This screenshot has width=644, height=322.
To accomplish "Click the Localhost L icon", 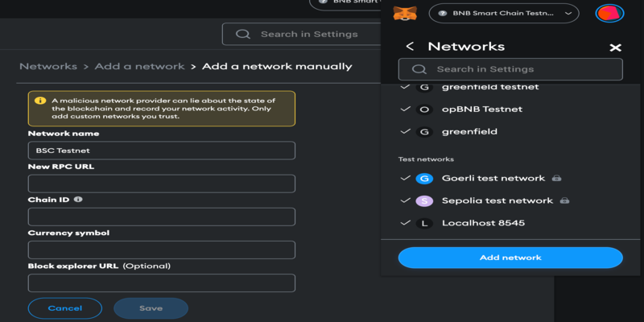I will (424, 224).
